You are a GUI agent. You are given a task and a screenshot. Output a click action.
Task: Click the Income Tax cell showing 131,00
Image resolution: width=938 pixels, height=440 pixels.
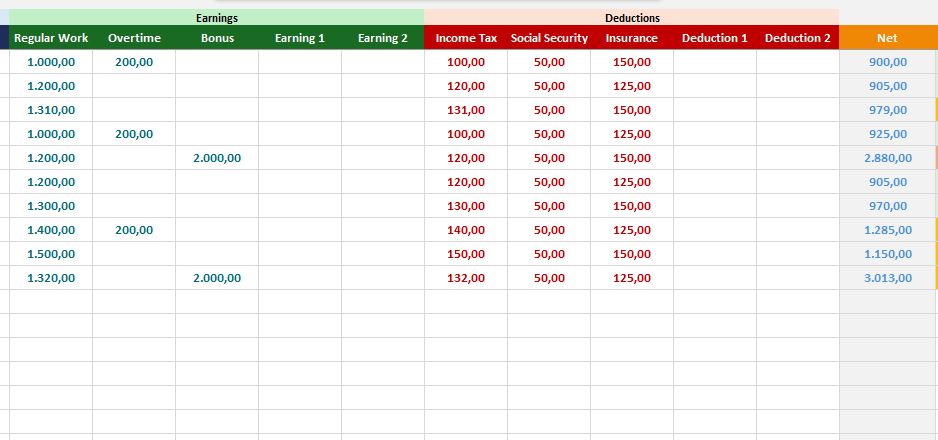pyautogui.click(x=466, y=110)
